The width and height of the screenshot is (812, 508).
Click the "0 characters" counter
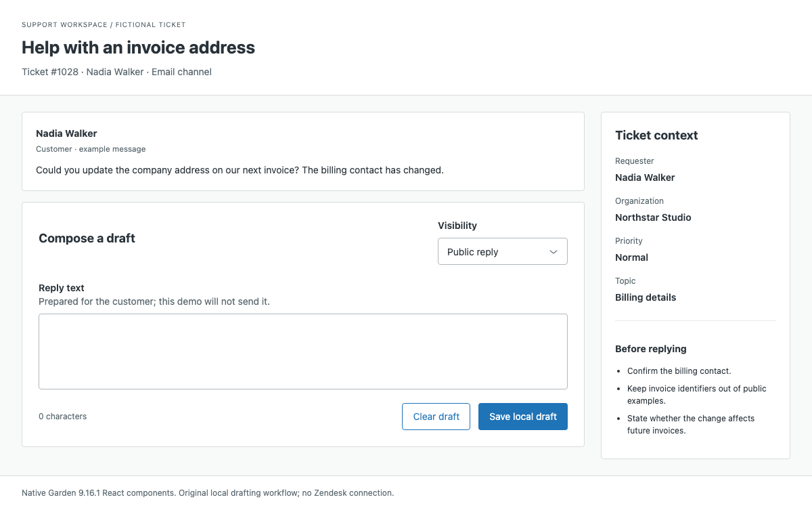click(62, 417)
